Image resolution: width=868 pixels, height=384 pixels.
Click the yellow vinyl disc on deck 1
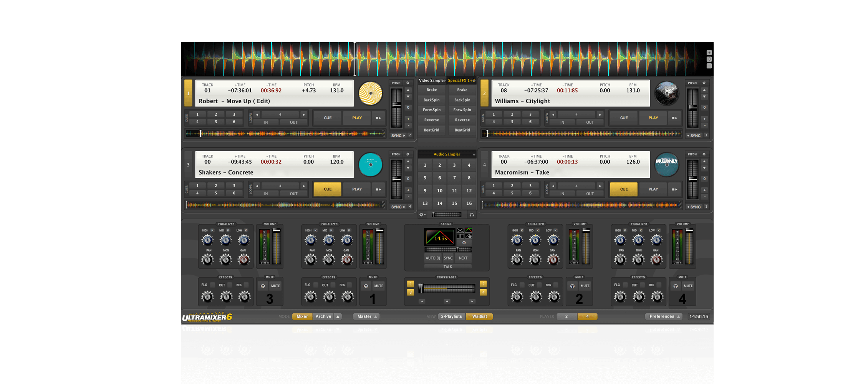pyautogui.click(x=371, y=93)
